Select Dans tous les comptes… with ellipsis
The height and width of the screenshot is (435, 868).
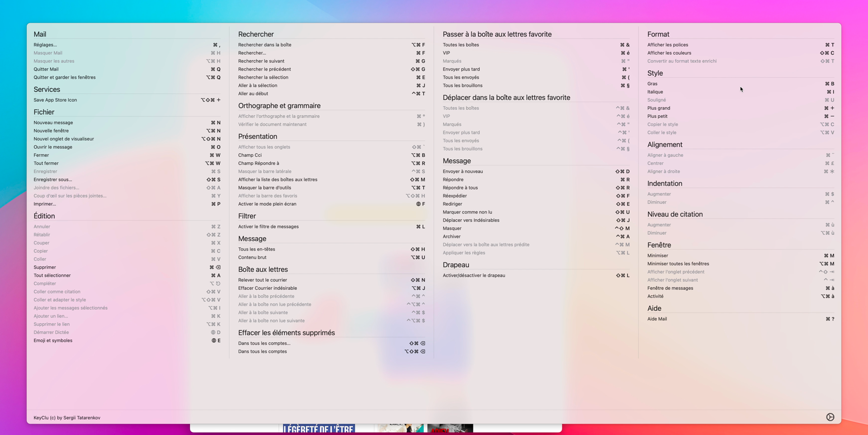[332, 343]
